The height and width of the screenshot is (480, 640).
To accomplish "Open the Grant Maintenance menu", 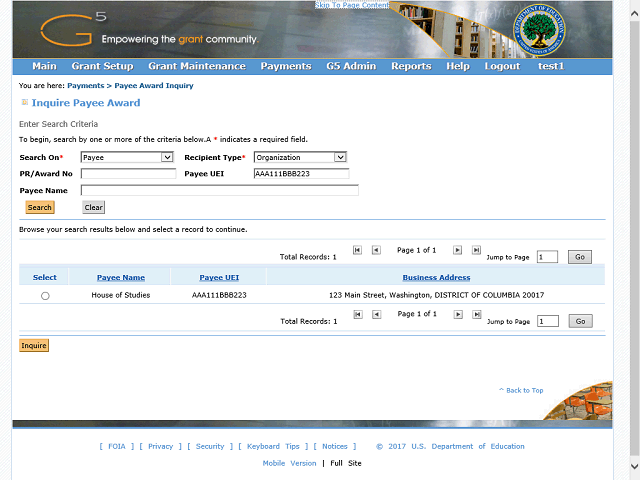I will click(197, 66).
